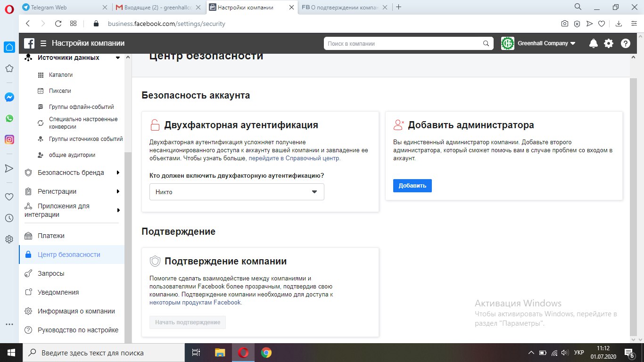The image size is (644, 362).
Task: Switch keyboard language УКР in tray
Action: (579, 353)
